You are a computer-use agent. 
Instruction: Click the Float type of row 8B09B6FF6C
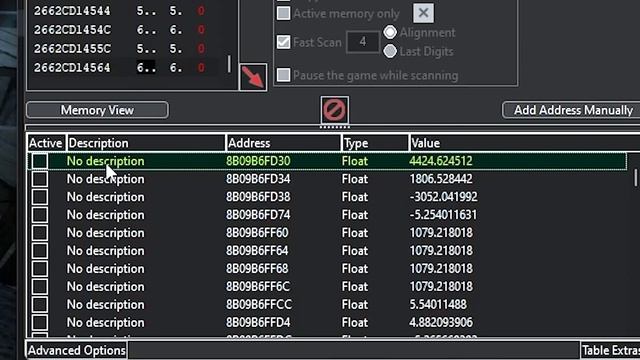355,287
